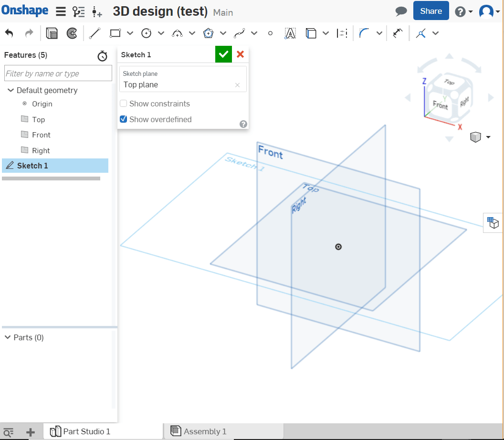Select the inscribed Polygon tool

point(208,33)
